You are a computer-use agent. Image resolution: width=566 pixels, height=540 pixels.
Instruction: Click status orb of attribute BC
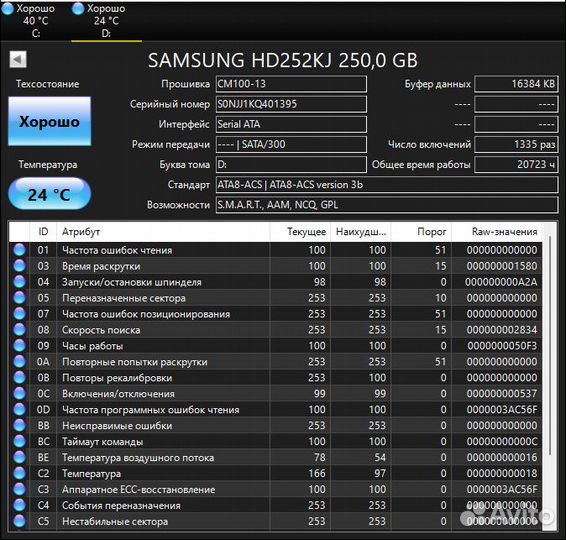click(19, 441)
